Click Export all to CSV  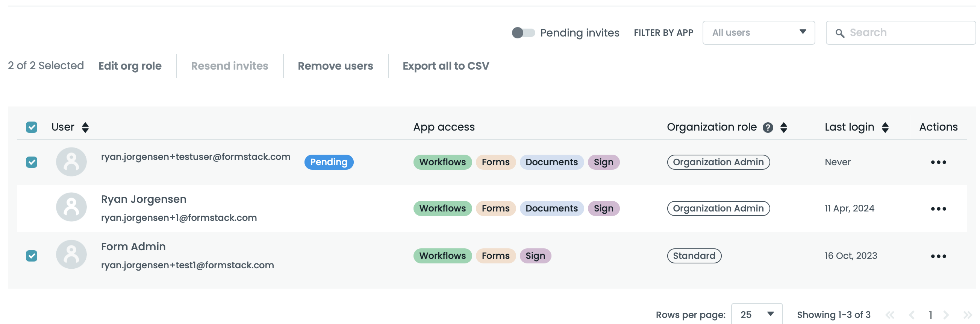445,66
